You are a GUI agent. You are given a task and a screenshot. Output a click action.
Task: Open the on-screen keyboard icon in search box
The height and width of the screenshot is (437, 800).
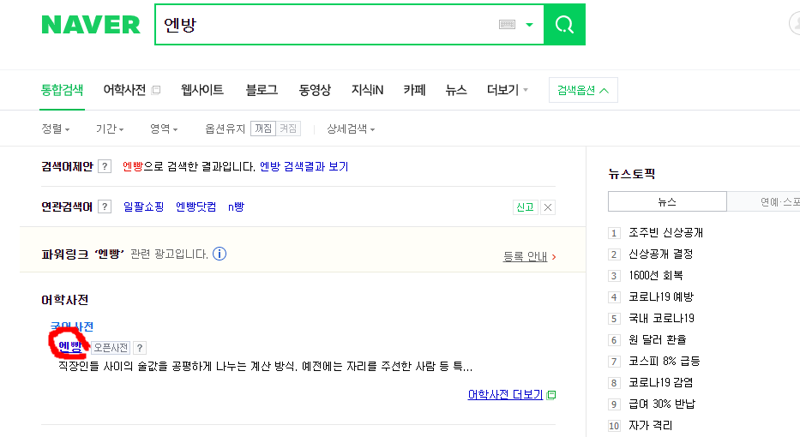pos(507,24)
